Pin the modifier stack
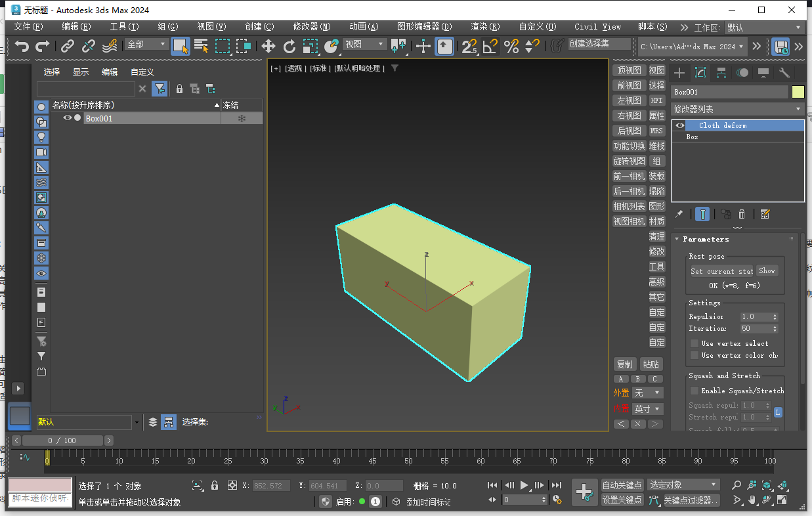 click(x=679, y=214)
